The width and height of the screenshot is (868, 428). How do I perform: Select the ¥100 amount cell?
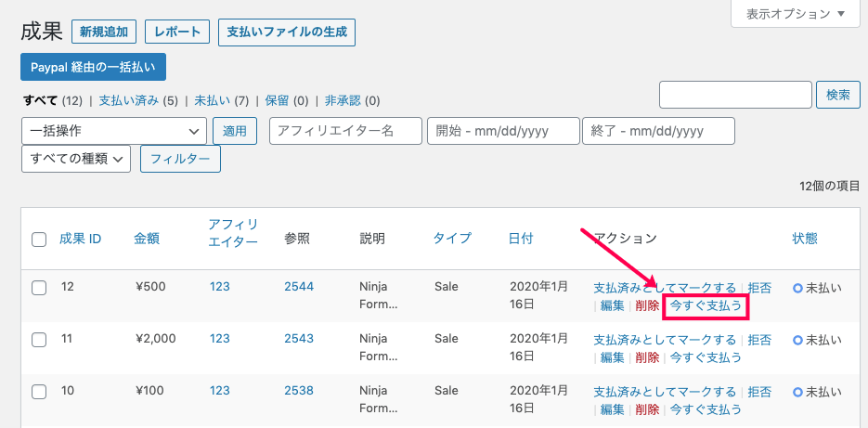click(x=149, y=390)
